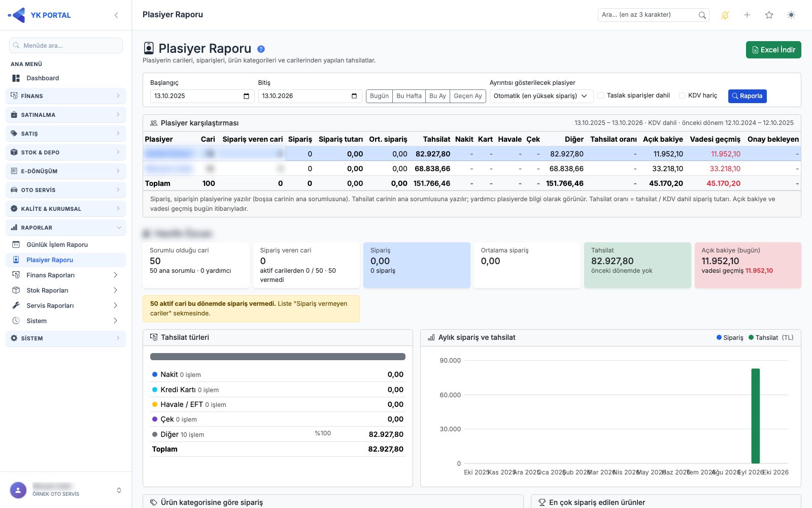Click the favorites star icon
Viewport: 812px width, 508px height.
[x=769, y=15]
